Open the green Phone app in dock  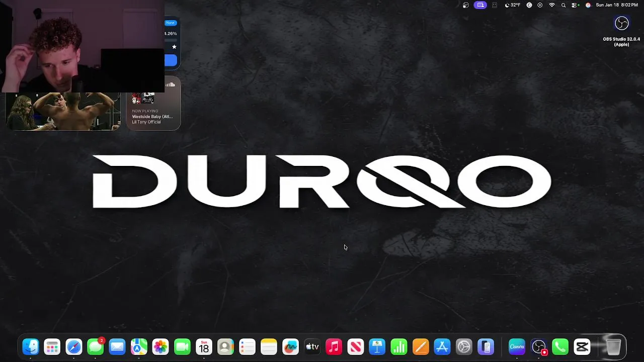click(x=560, y=347)
